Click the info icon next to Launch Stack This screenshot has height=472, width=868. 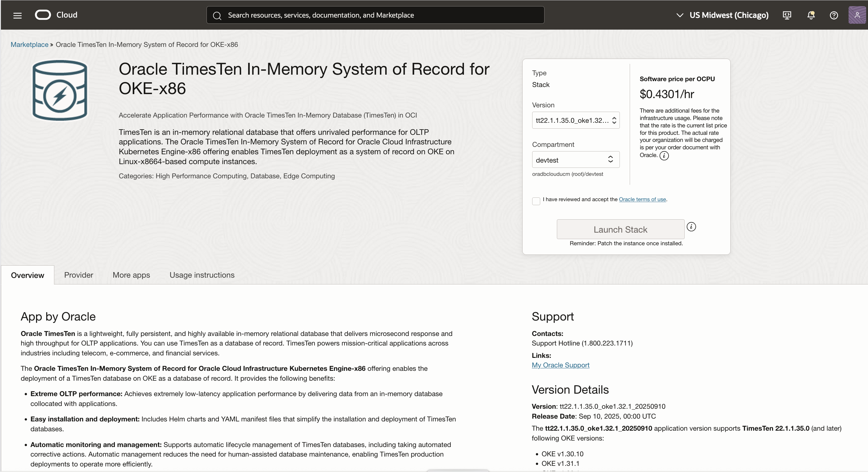coord(691,226)
